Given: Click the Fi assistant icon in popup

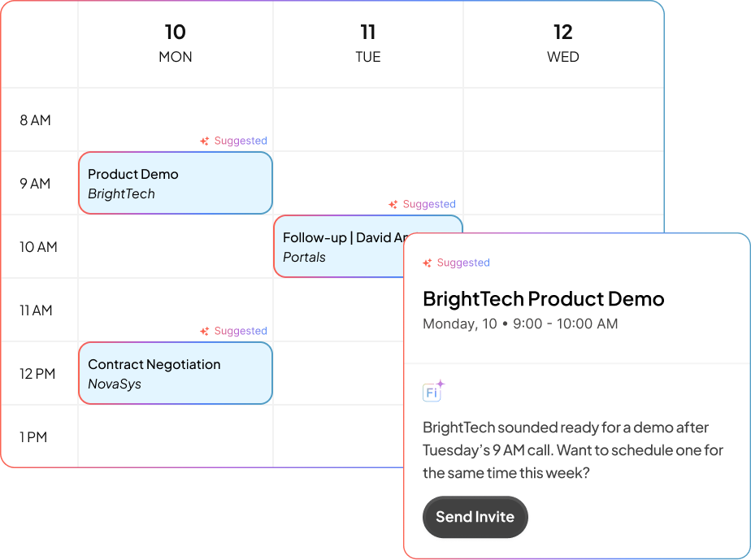Looking at the screenshot, I should (x=432, y=392).
